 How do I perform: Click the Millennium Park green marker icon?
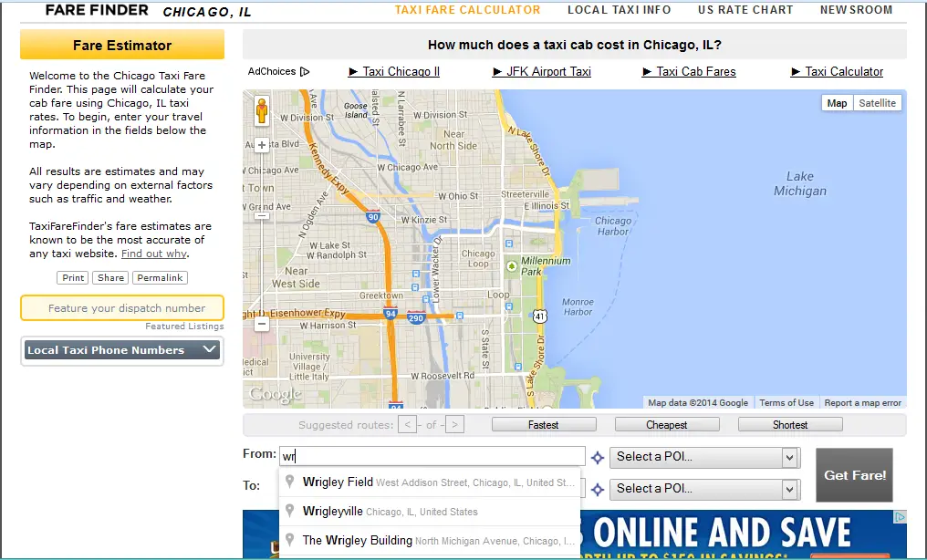click(x=512, y=266)
